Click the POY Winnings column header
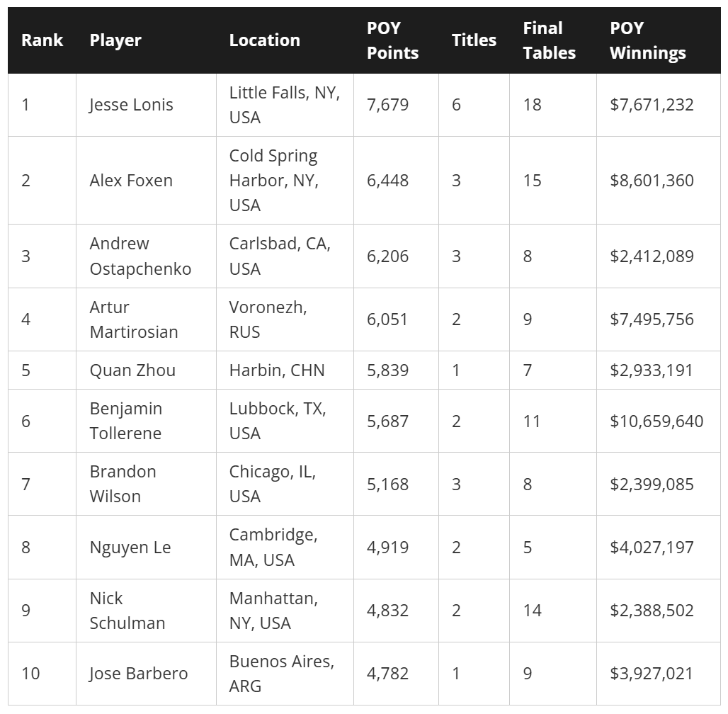Viewport: 728px width, 714px height. (648, 40)
